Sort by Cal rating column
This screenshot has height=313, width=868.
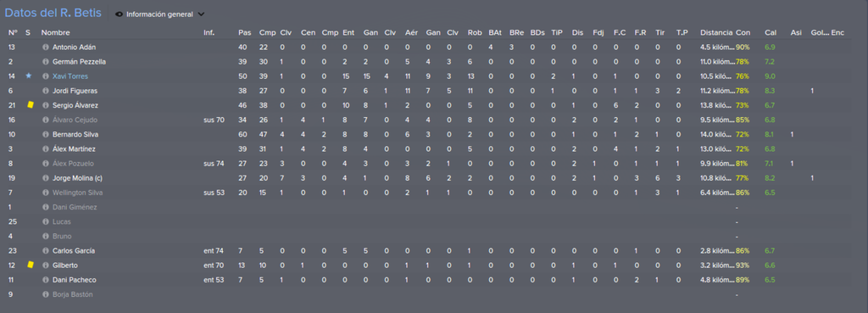770,33
